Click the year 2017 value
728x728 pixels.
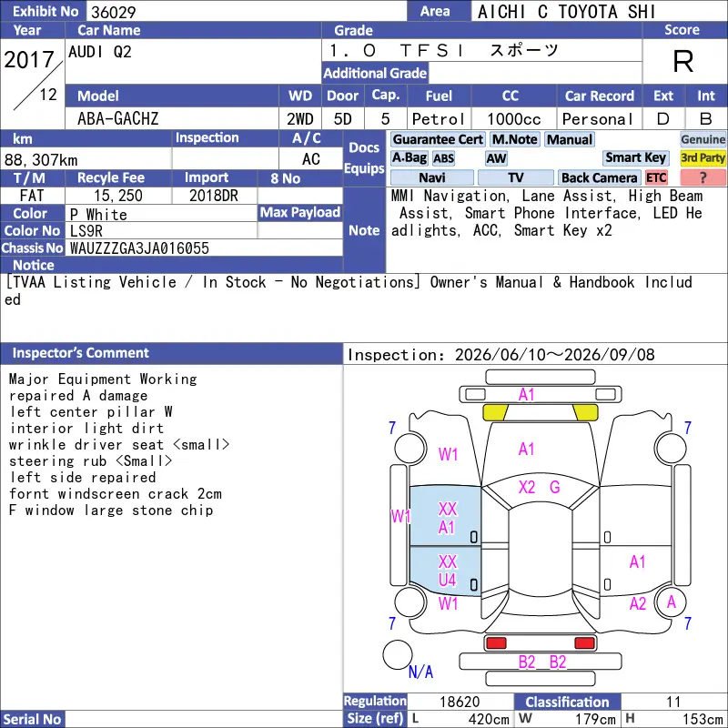[x=29, y=59]
